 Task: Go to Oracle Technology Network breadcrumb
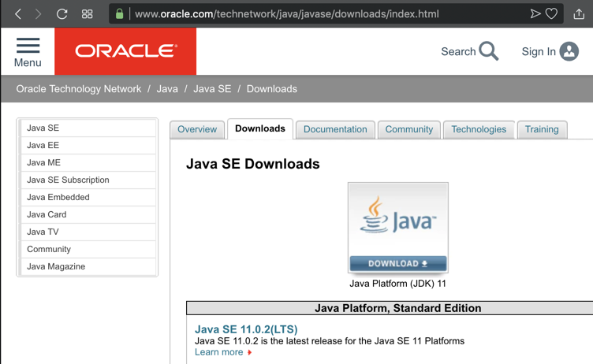pos(79,89)
